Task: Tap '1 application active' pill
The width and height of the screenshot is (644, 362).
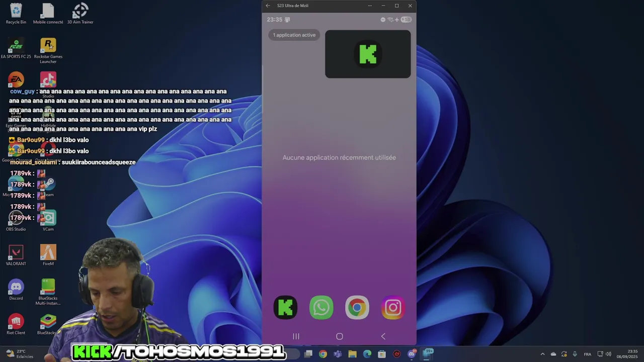Action: click(294, 35)
